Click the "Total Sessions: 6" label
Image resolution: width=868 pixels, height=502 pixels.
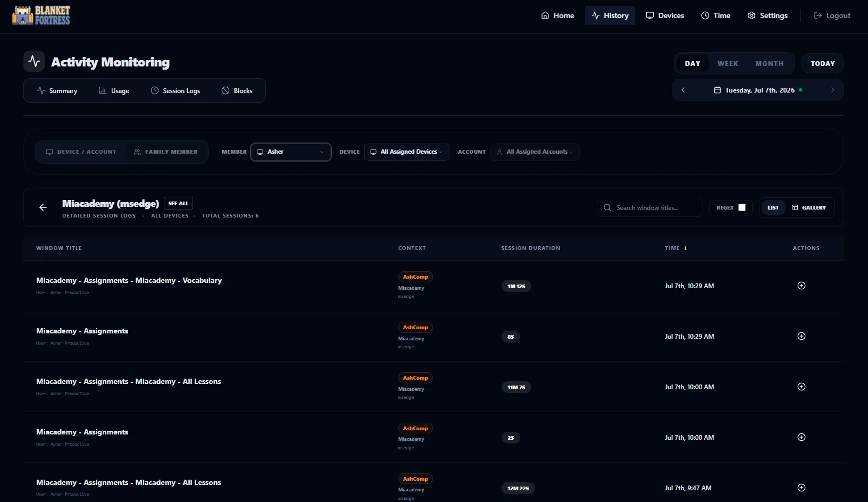coord(230,216)
